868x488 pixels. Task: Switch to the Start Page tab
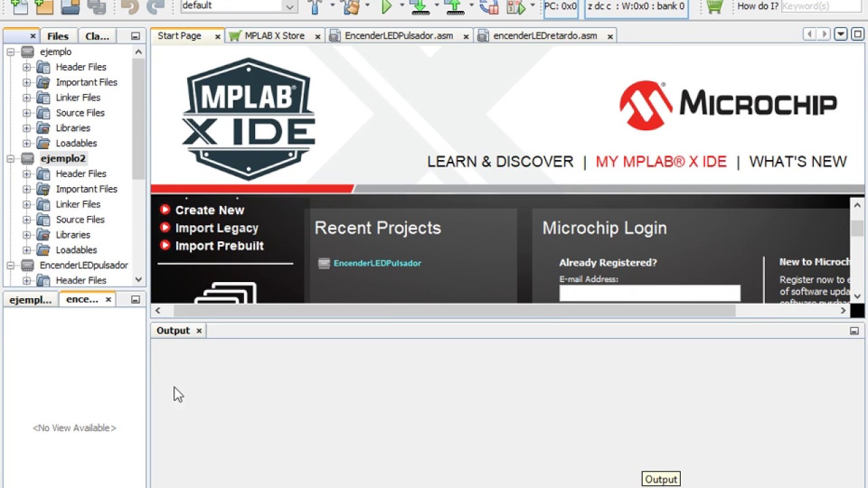180,36
